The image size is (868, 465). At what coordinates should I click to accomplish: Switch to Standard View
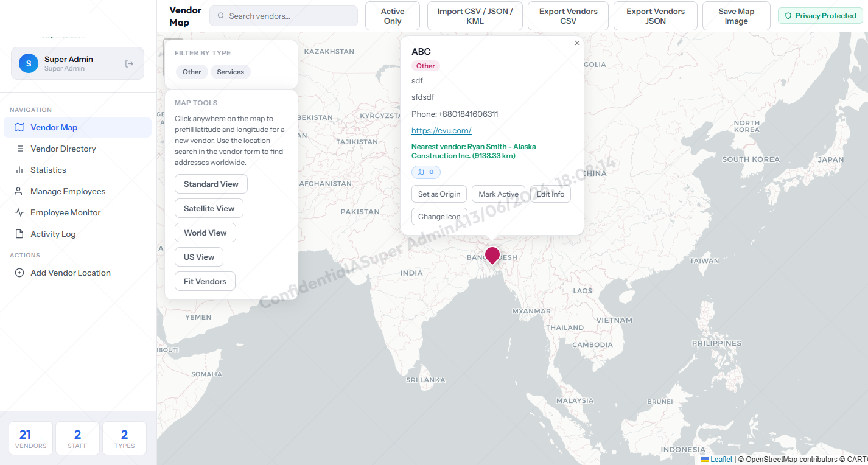coord(211,184)
